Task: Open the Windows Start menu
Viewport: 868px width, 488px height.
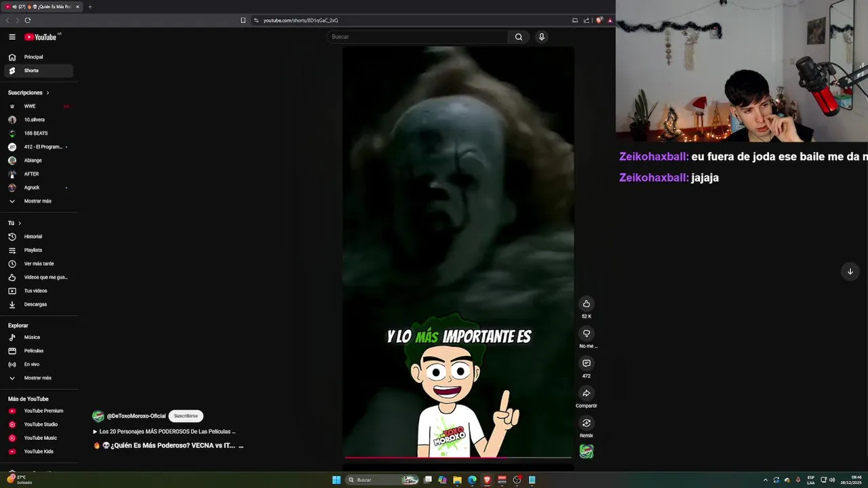Action: tap(336, 480)
